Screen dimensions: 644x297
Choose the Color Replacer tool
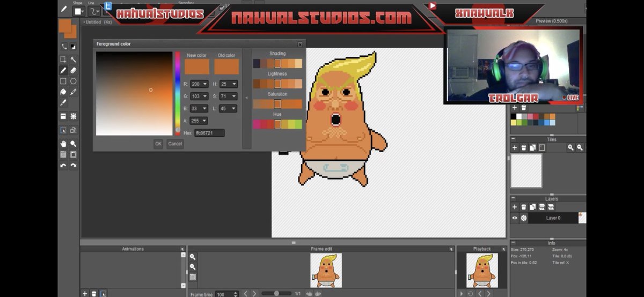pos(74,92)
